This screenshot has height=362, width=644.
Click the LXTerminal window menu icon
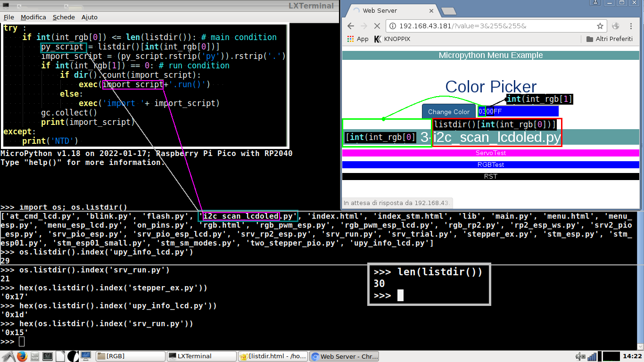coord(5,5)
